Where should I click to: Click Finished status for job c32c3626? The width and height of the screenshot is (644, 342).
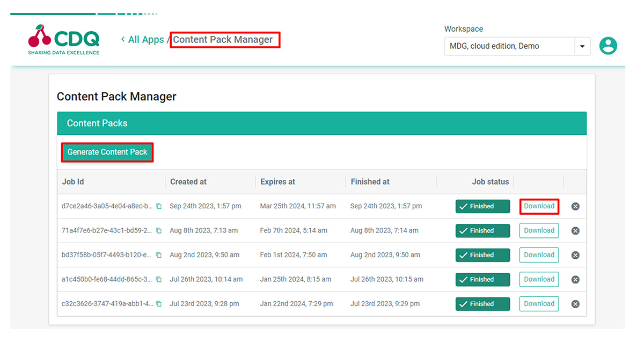(x=482, y=304)
